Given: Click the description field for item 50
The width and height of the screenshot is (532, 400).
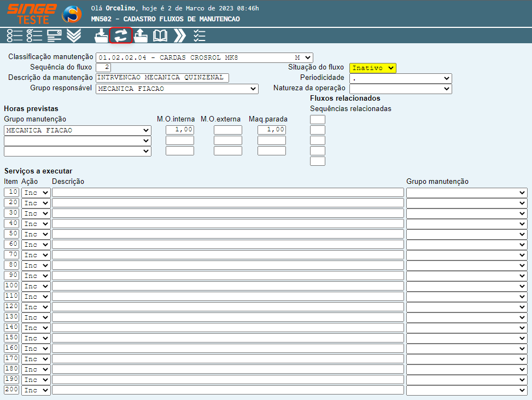Looking at the screenshot, I should tap(227, 234).
